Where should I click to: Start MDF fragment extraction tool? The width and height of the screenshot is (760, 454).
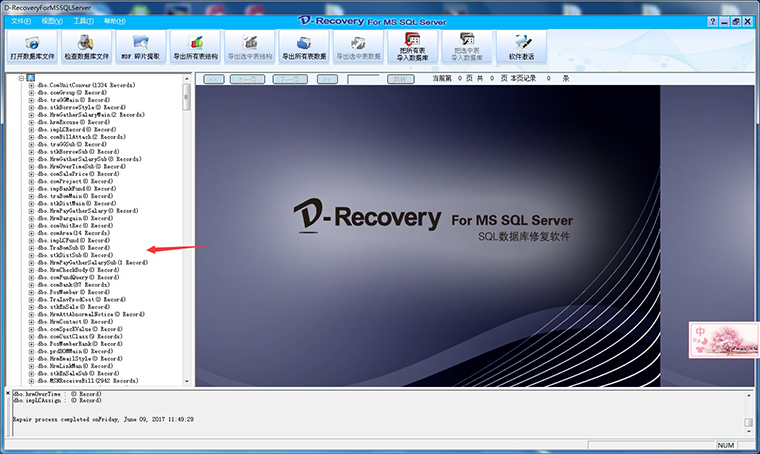point(141,47)
